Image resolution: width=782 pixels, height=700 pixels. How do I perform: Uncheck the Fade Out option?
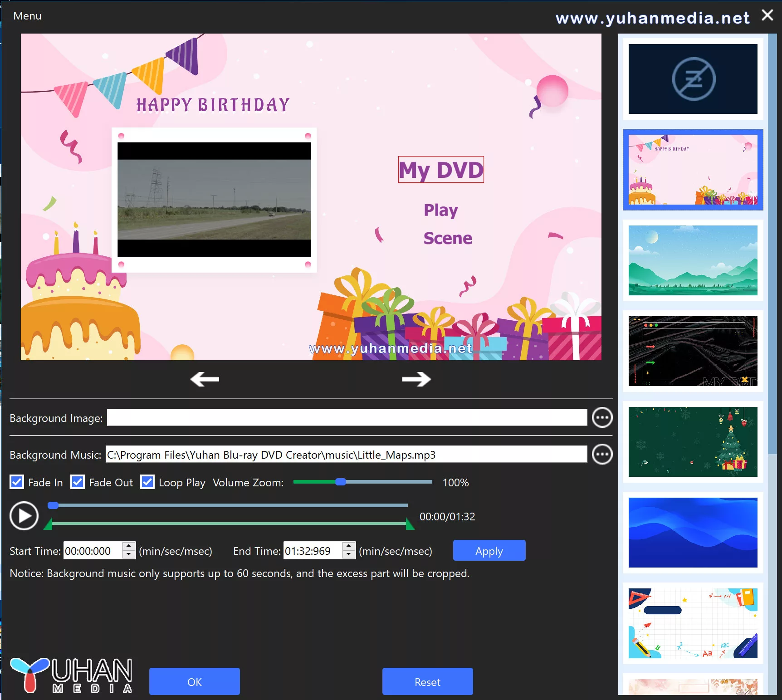point(77,482)
